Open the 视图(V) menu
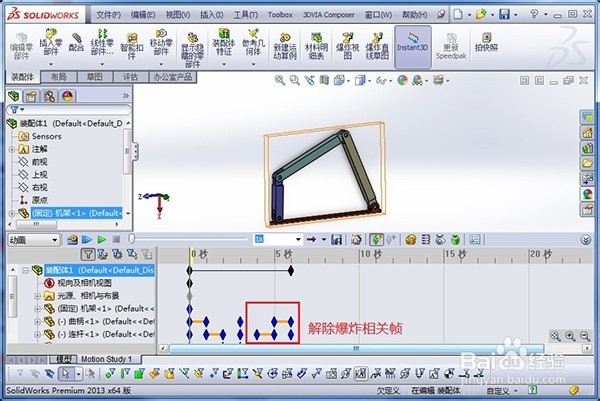 (178, 15)
